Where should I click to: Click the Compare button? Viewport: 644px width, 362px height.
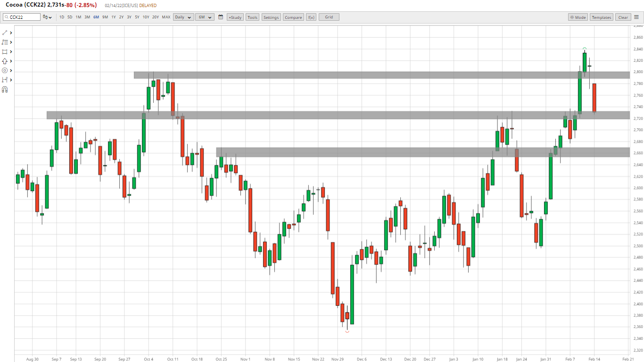click(293, 17)
